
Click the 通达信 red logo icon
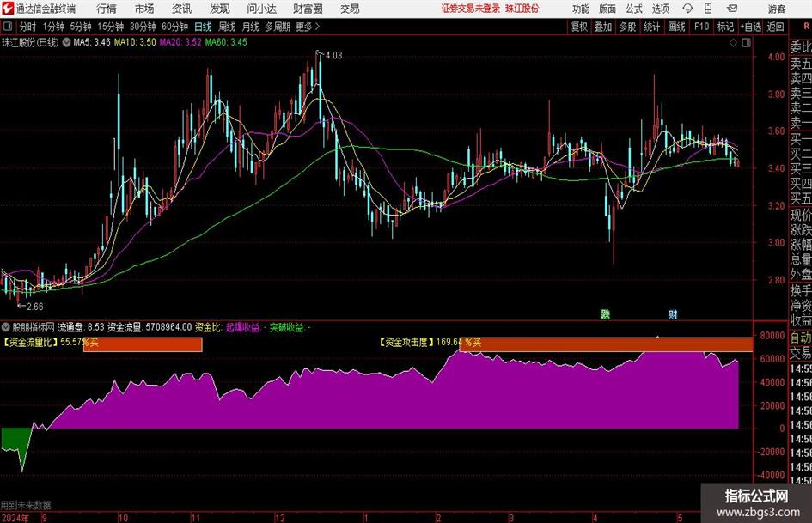(x=7, y=9)
